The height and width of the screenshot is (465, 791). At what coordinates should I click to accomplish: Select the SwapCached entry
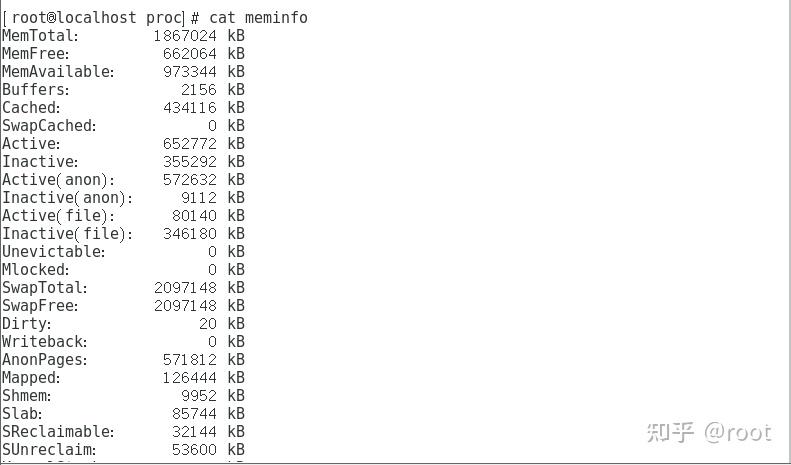tap(124, 126)
